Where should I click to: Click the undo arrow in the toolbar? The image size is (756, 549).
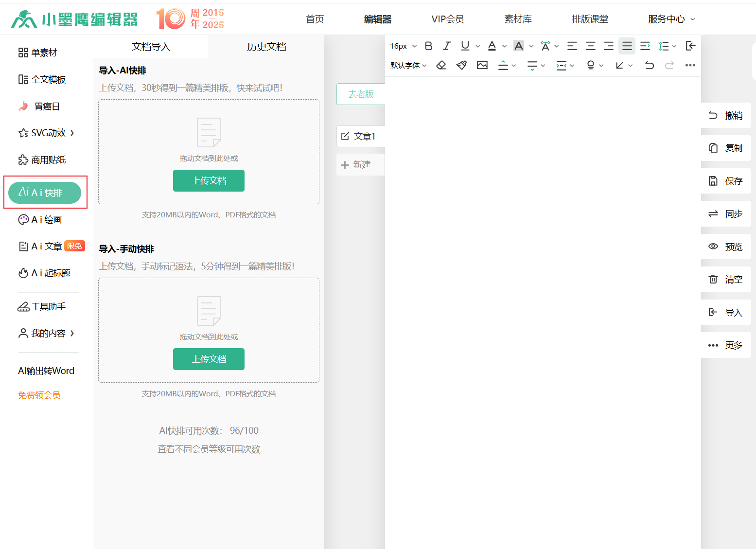click(x=649, y=65)
